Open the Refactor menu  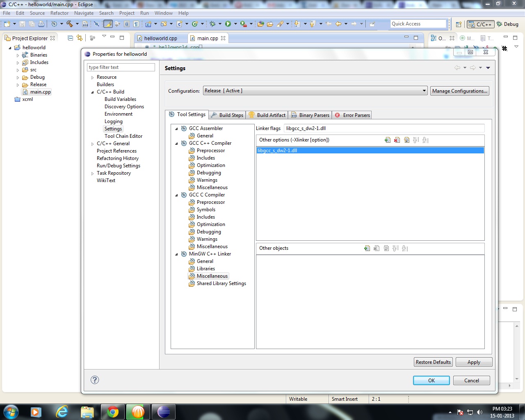[59, 13]
